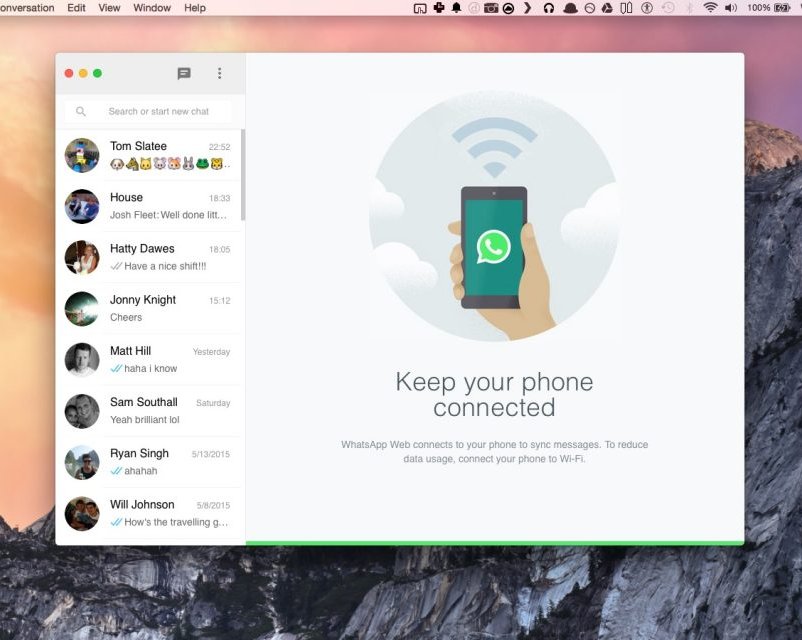Open the House group avatar
Screen dimensions: 802x640
82,206
